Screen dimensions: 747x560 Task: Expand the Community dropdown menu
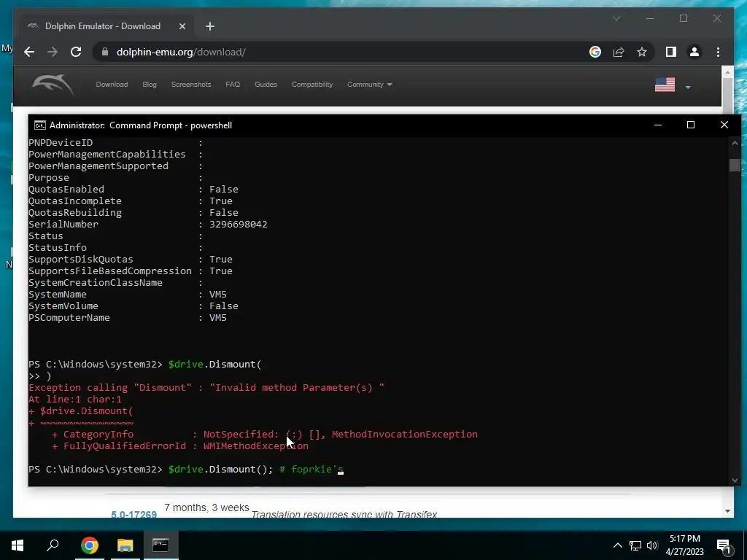tap(369, 85)
